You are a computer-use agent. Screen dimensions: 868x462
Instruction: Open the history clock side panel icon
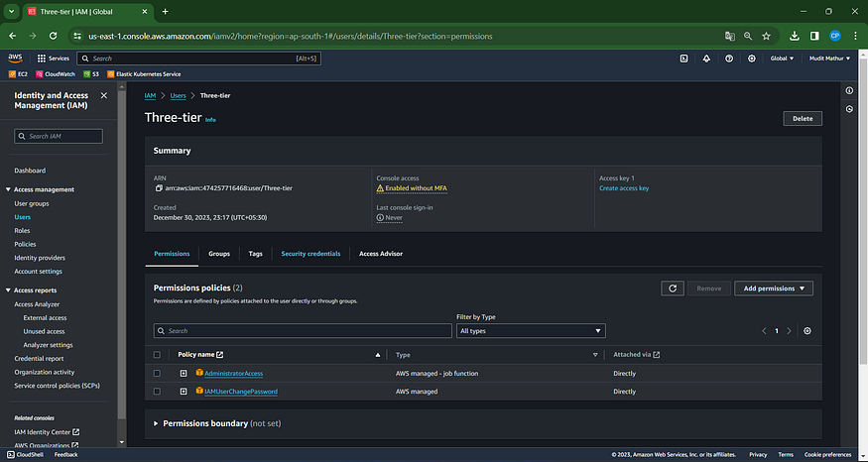[849, 109]
